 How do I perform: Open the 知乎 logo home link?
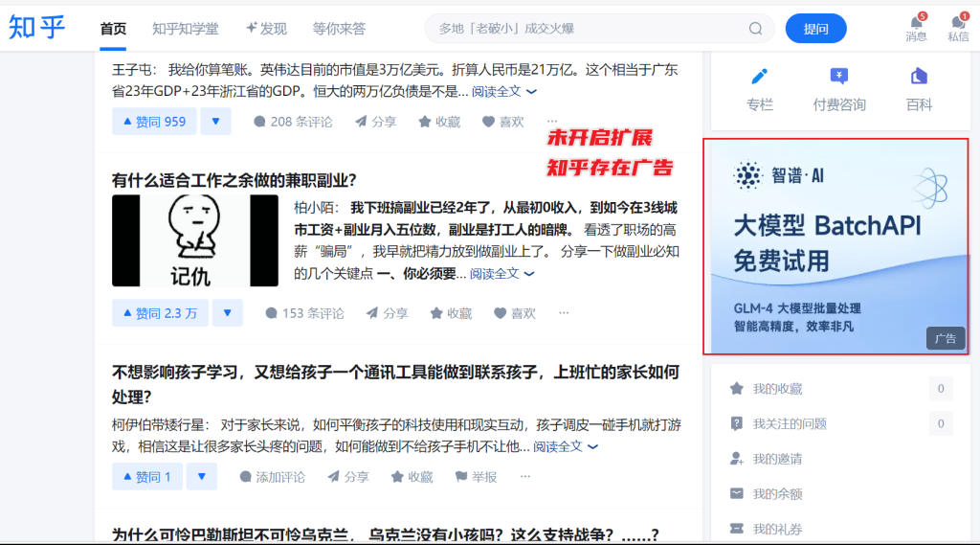37,28
